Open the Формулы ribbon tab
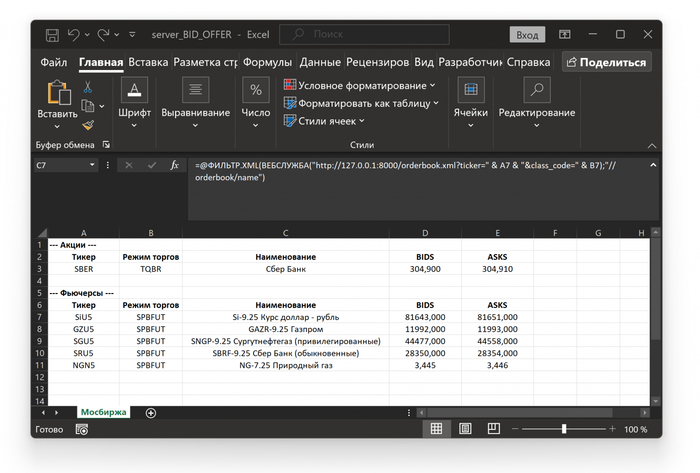The image size is (700, 473). click(267, 62)
